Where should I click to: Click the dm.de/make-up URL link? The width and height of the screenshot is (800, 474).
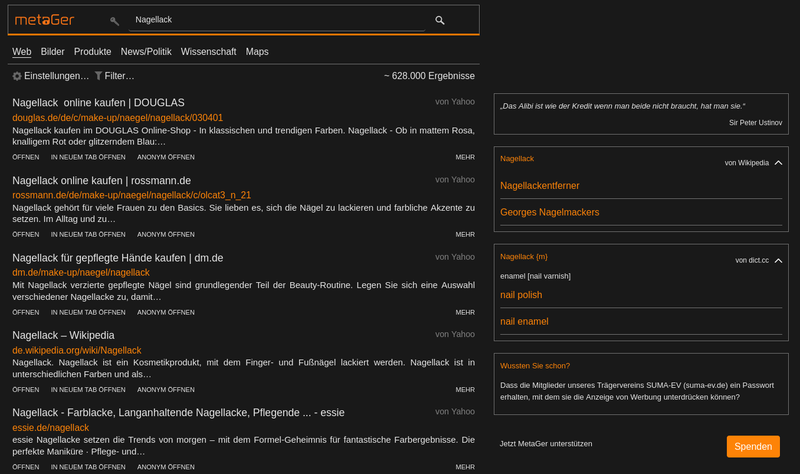coord(81,272)
